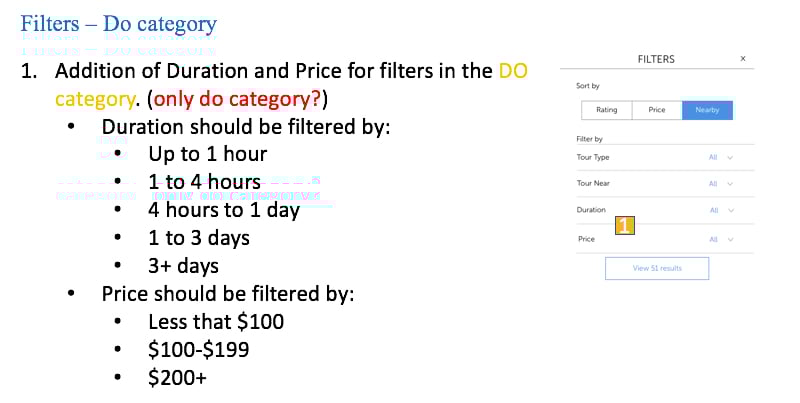Sort results by Rating

point(607,110)
